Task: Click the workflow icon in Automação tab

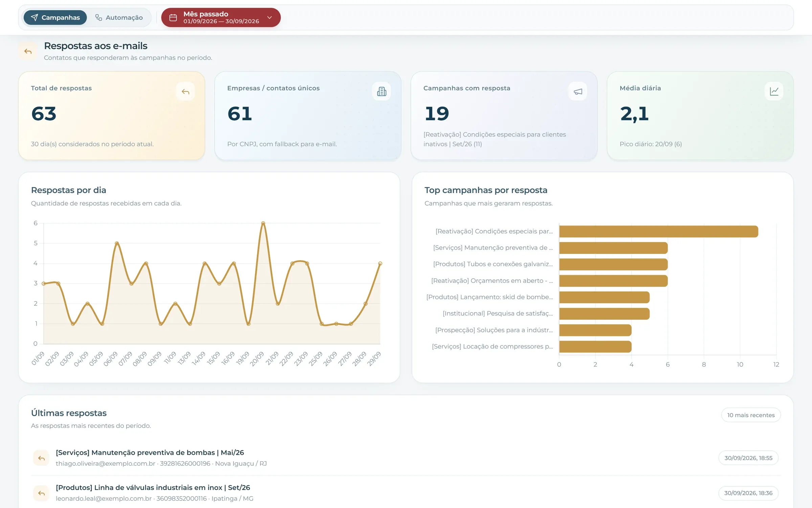Action: point(98,17)
